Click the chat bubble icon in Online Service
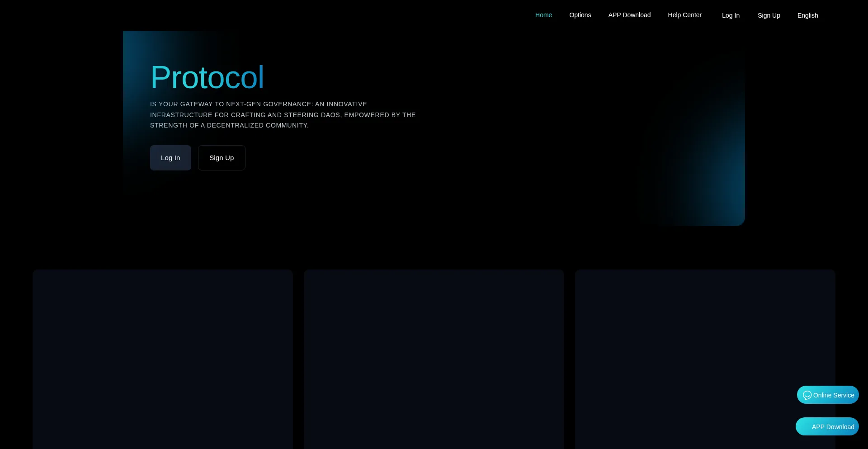The image size is (868, 449). (807, 395)
